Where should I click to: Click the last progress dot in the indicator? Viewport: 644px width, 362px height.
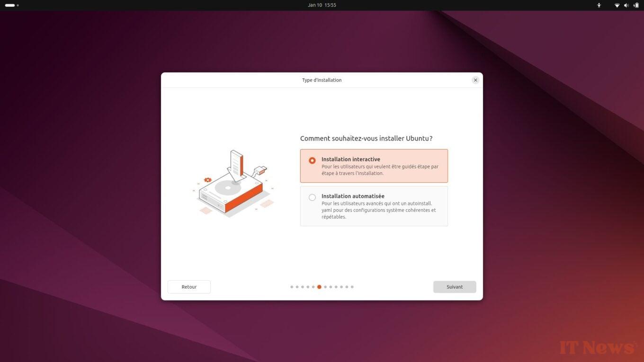[352, 287]
